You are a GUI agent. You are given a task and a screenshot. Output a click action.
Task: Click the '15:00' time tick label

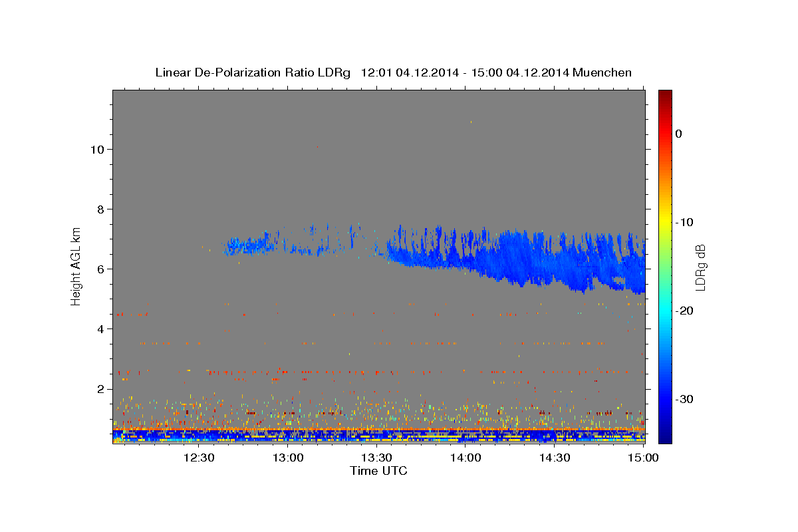pyautogui.click(x=643, y=458)
